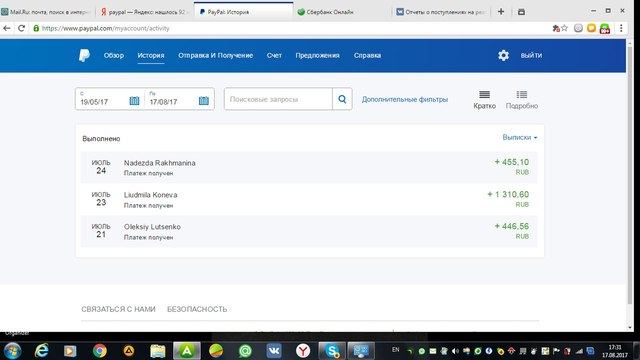Open file explorer folder on taskbar
Viewport: 640px width, 360px height.
(158, 351)
